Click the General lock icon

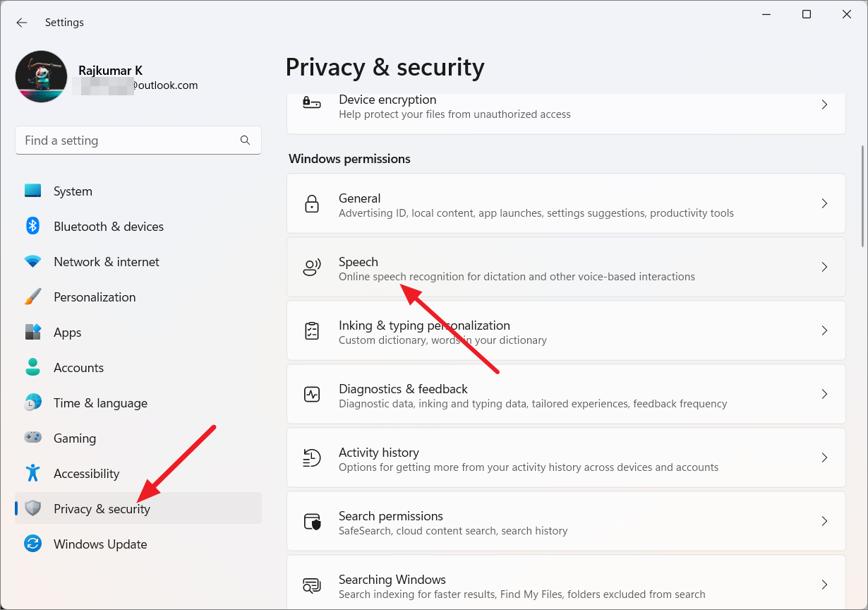point(312,204)
